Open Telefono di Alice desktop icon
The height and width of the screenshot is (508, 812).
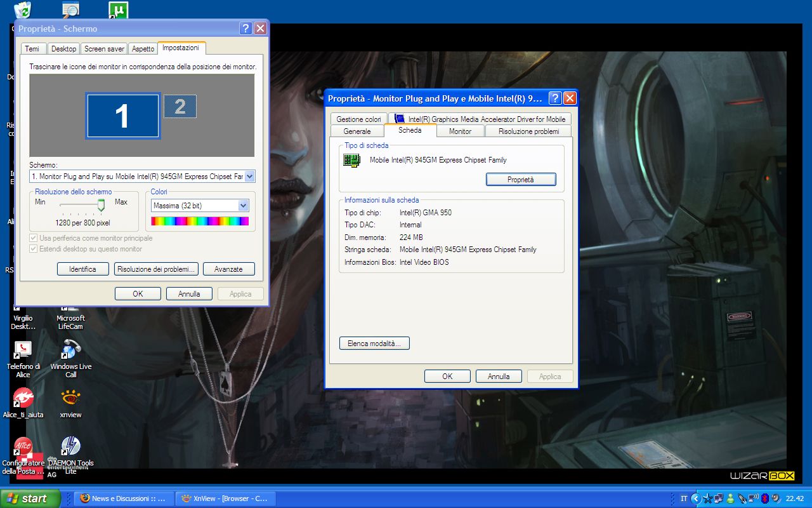coord(23,359)
